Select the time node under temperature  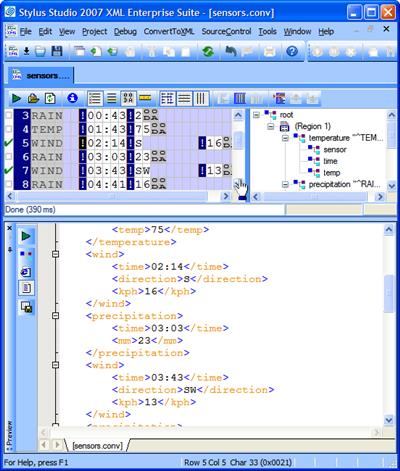330,161
